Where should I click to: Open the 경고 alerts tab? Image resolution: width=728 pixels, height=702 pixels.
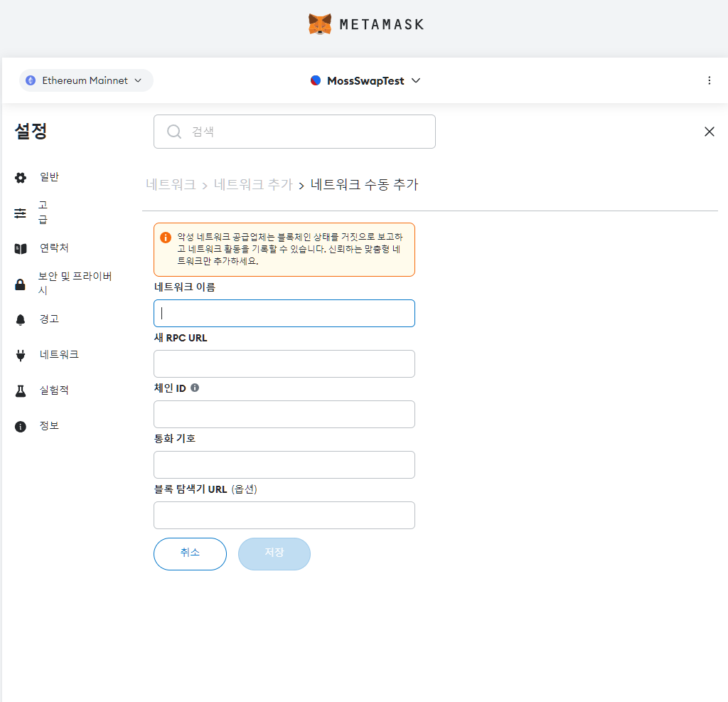pos(49,319)
